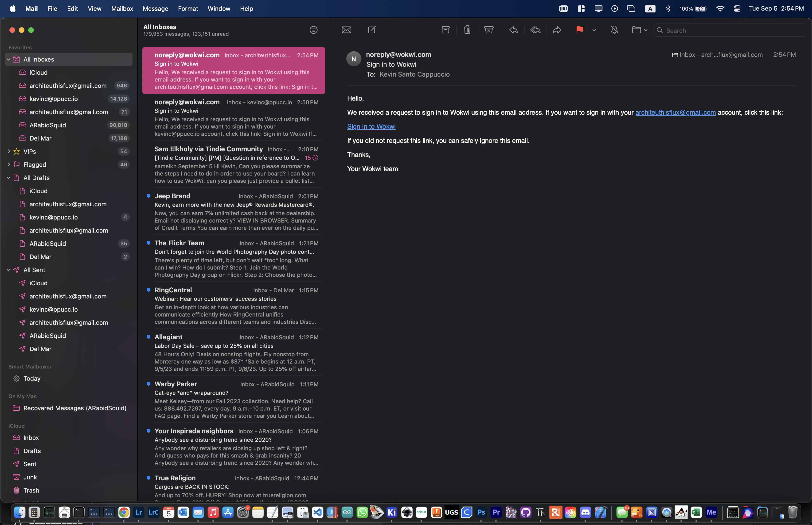Open the File menu
The image size is (812, 525).
tap(52, 8)
